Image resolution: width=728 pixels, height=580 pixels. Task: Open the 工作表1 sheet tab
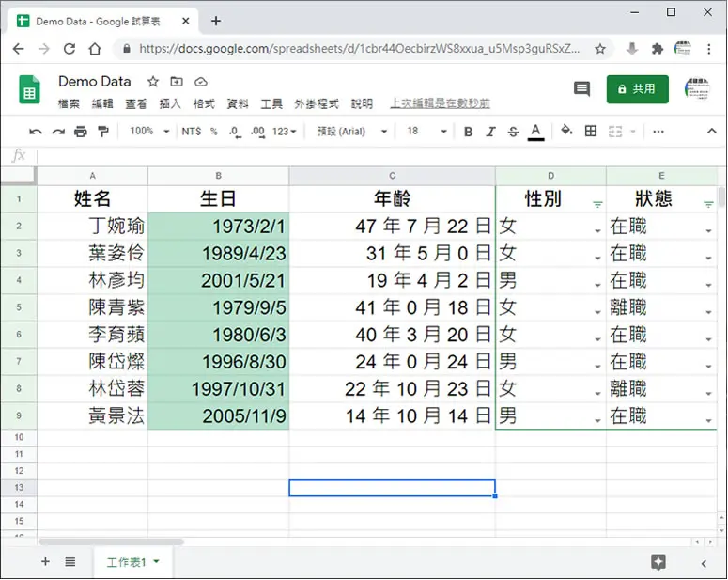tap(132, 562)
